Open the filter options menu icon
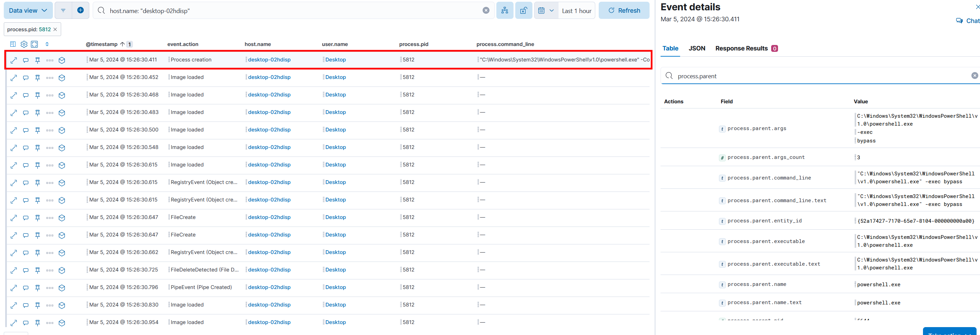The height and width of the screenshot is (335, 980). point(63,11)
